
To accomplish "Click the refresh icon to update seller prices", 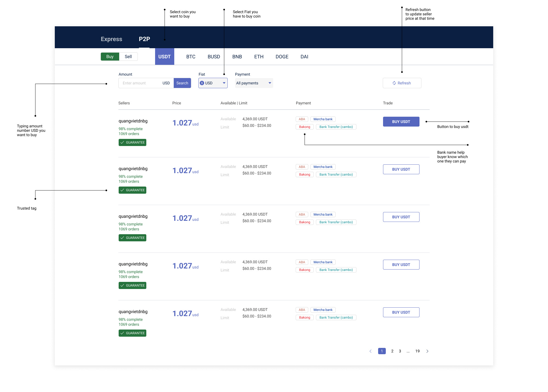I will coord(394,83).
